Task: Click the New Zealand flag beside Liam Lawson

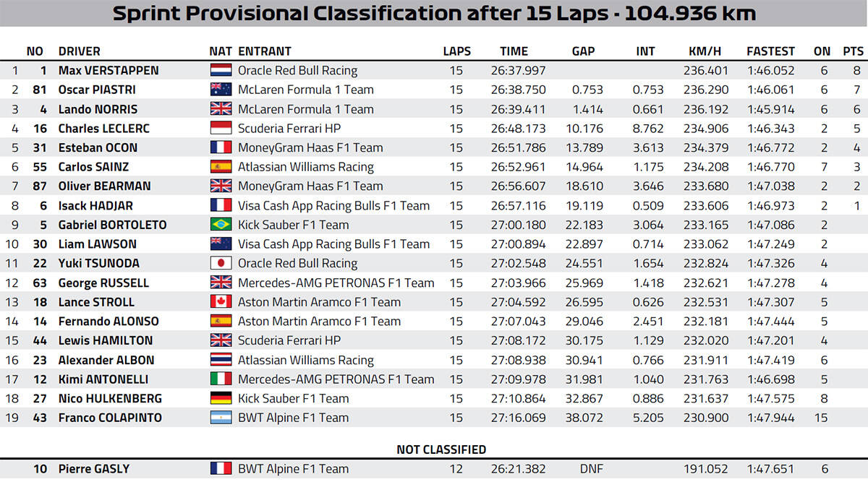Action: click(221, 244)
